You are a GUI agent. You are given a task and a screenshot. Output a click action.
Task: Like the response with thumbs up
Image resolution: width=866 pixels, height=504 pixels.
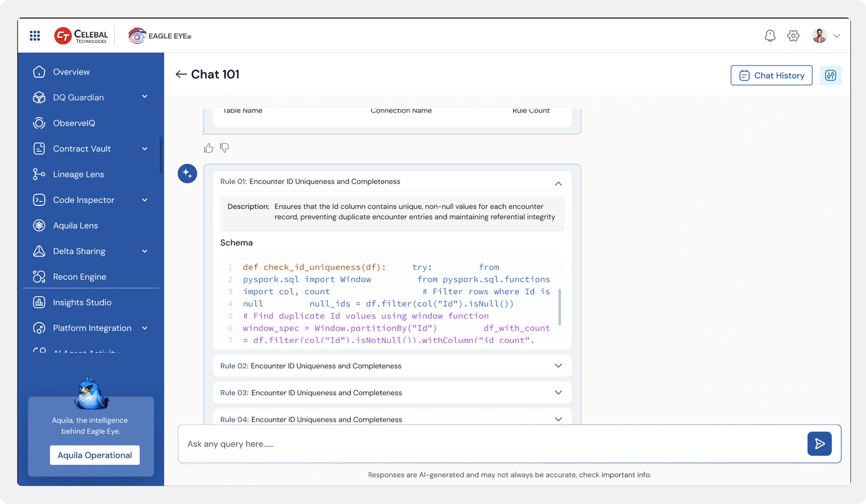[x=208, y=148]
